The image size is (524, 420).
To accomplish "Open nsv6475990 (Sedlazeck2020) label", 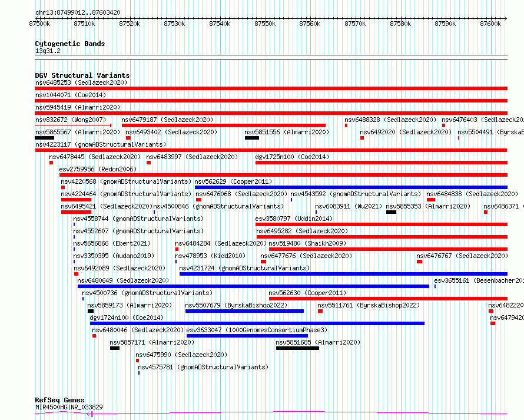I will click(181, 355).
